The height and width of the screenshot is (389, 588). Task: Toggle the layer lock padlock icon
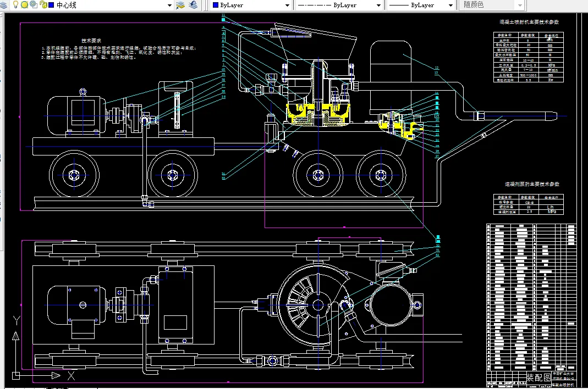(42, 5)
